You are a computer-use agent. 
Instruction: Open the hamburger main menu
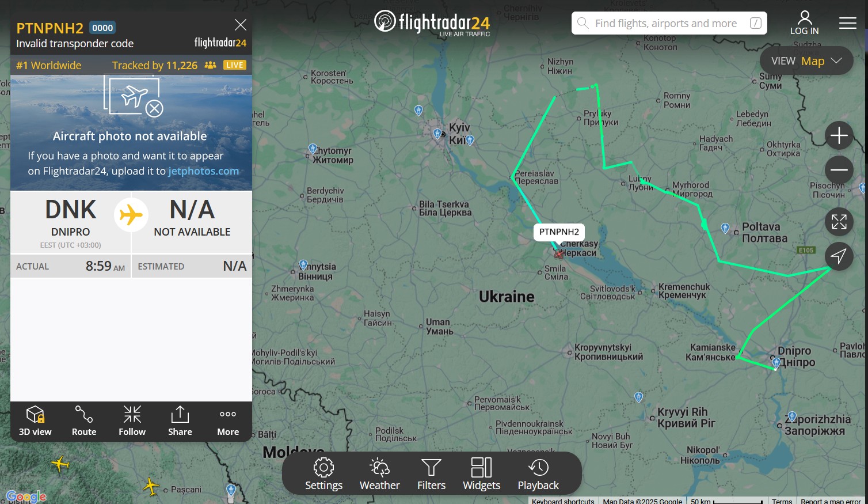847,23
